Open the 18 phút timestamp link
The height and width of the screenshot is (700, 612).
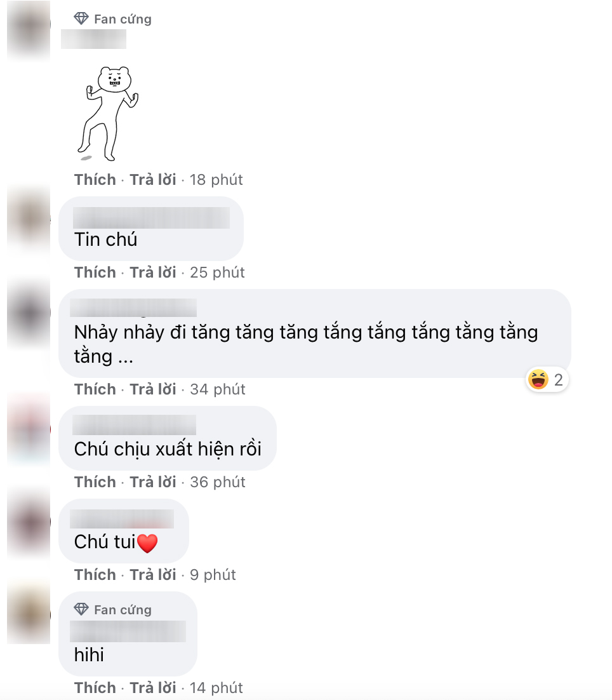[216, 180]
